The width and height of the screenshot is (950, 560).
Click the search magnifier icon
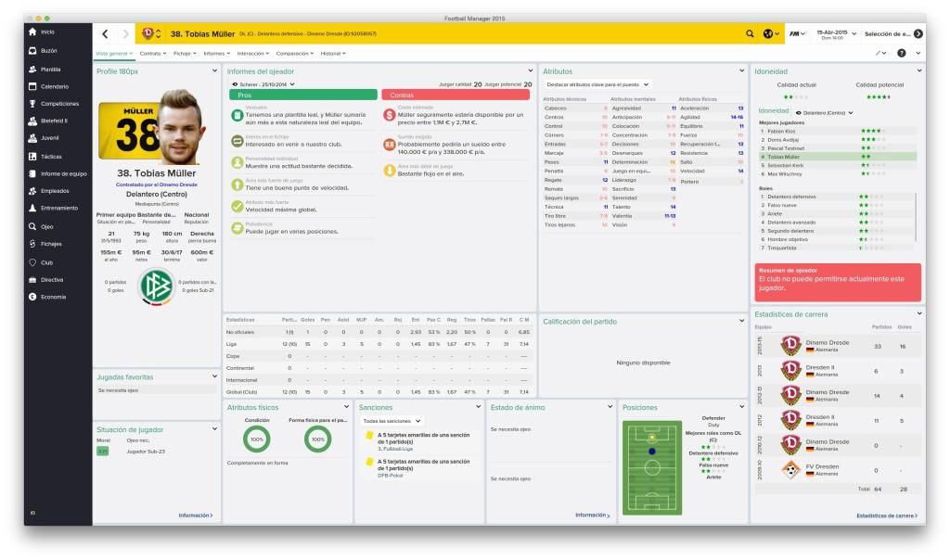pyautogui.click(x=750, y=34)
